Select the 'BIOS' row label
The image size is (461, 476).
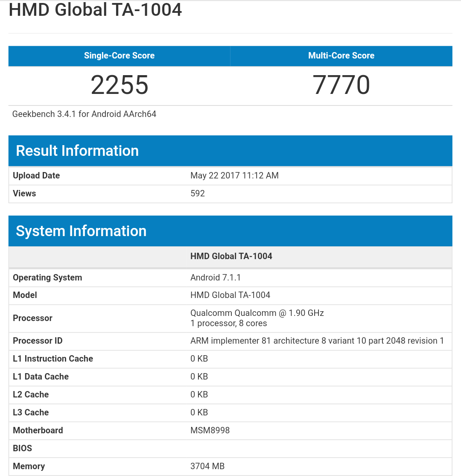pyautogui.click(x=23, y=448)
